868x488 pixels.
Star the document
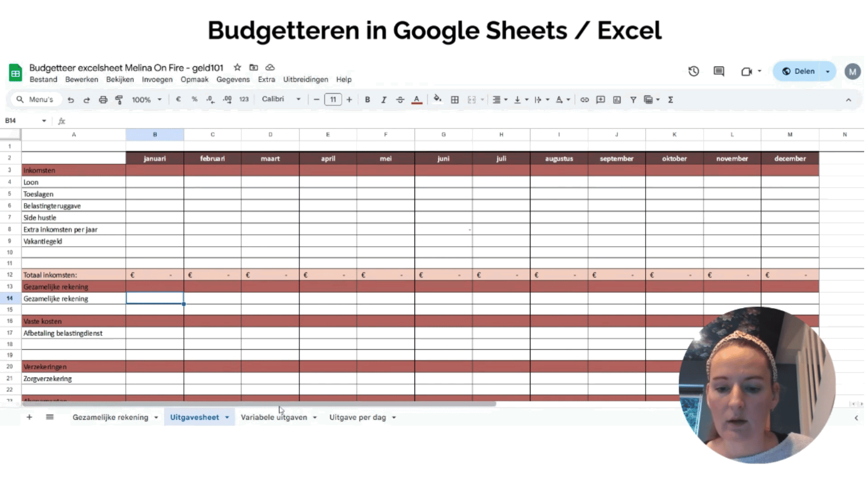237,67
